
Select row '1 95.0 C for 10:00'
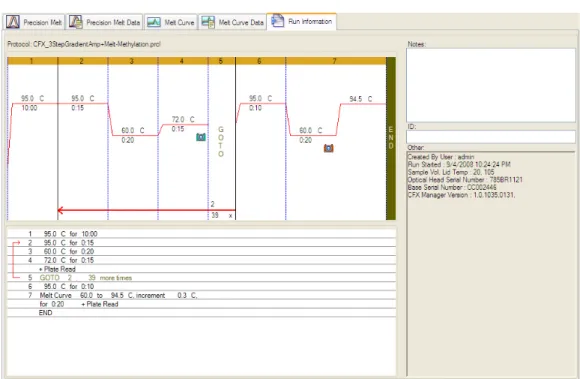[x=201, y=234]
